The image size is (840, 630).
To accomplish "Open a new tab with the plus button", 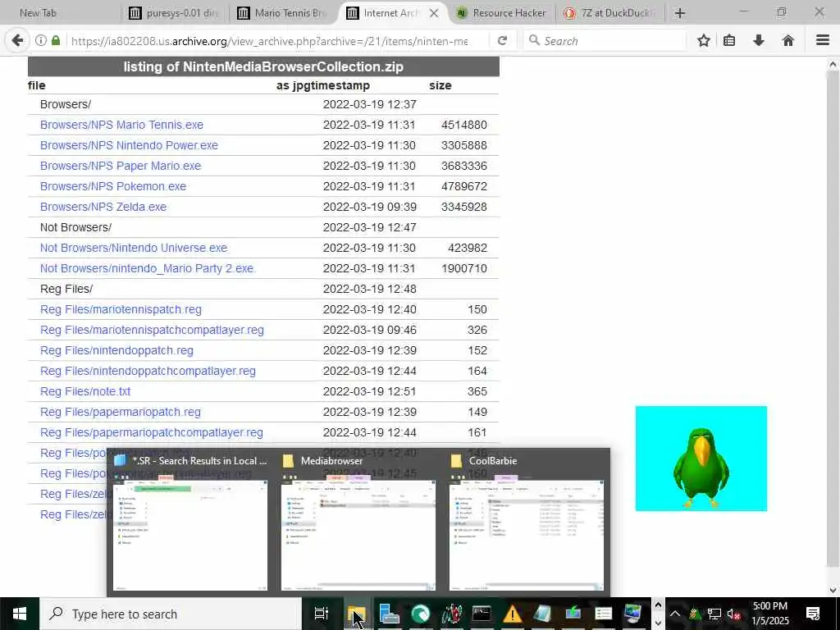I will (x=680, y=13).
